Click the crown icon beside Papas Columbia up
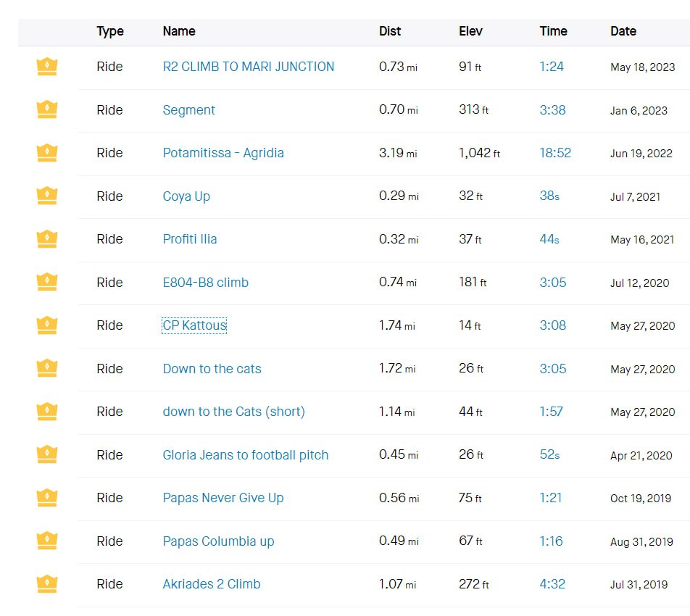 47,541
